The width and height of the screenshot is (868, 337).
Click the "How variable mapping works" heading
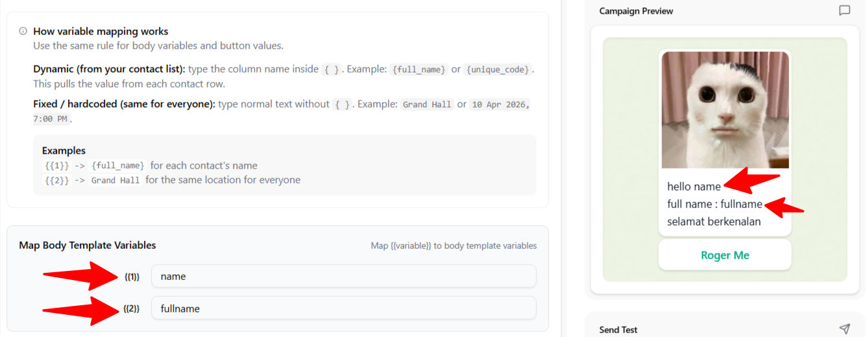101,31
